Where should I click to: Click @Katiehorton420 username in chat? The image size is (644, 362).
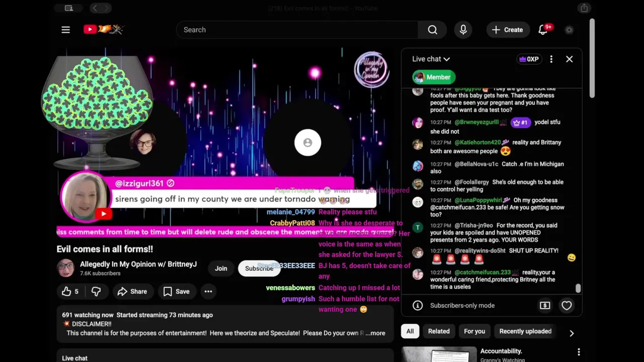point(477,142)
